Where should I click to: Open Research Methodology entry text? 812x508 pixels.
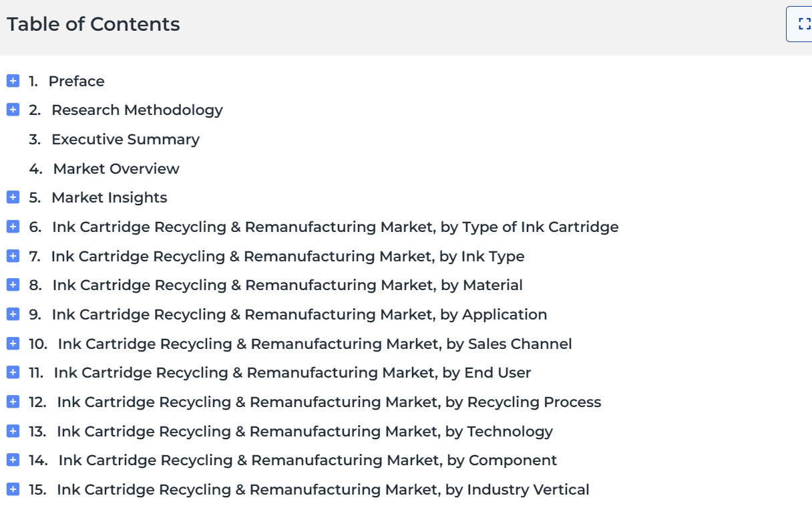point(137,110)
